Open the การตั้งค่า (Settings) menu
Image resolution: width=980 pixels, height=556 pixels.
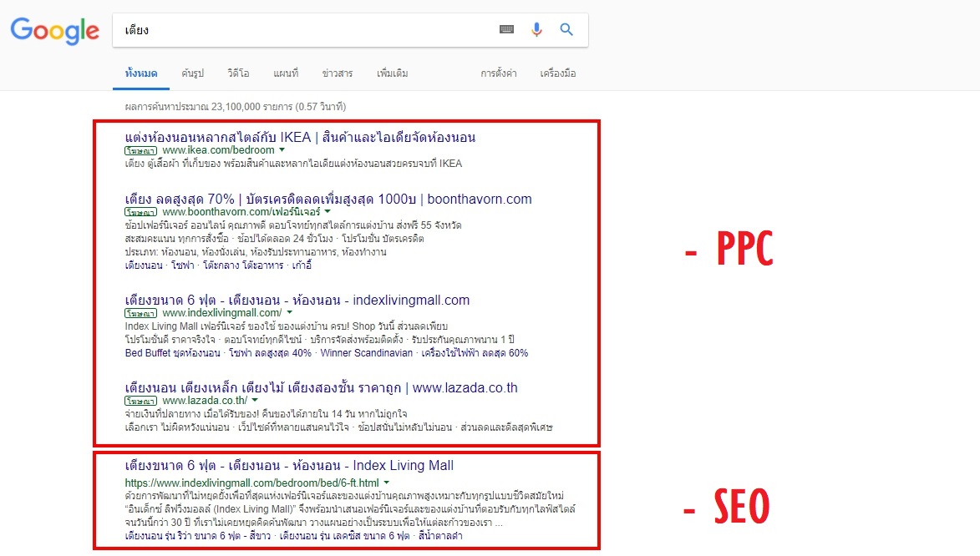pos(499,73)
